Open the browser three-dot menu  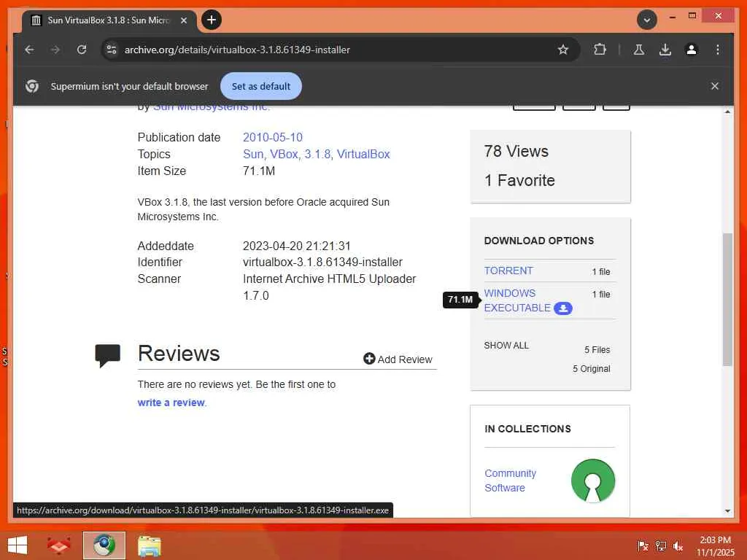pyautogui.click(x=718, y=50)
